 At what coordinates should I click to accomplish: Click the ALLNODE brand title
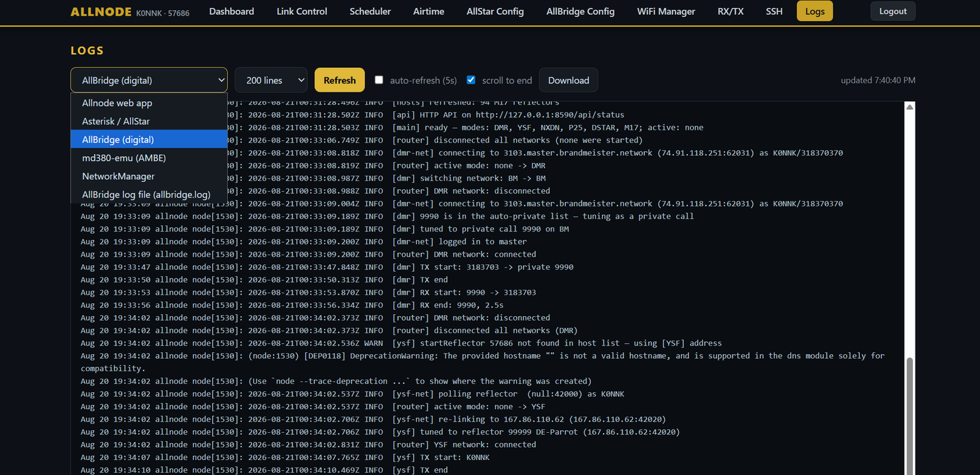(101, 12)
